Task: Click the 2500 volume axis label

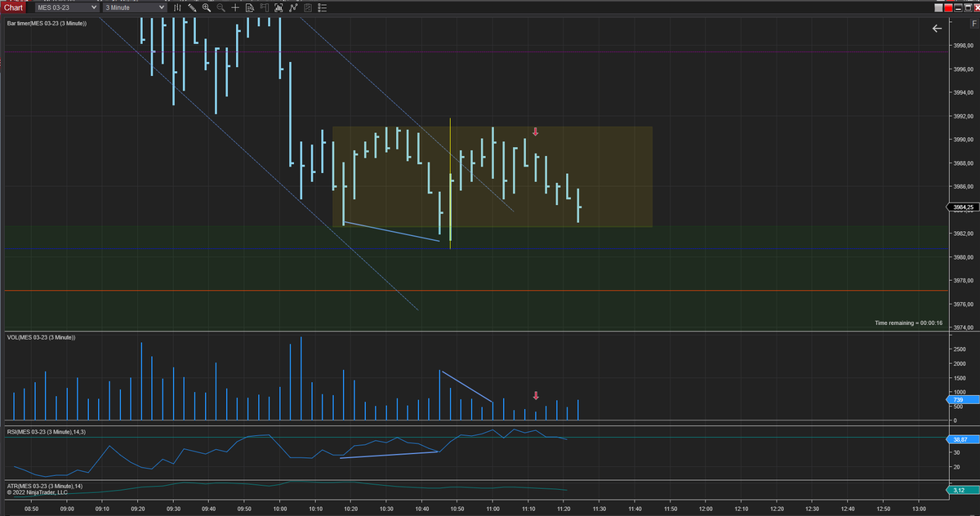Action: [x=960, y=349]
